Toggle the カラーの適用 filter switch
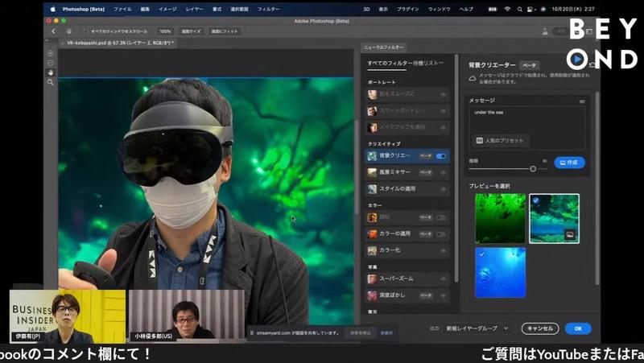644x363 pixels. (441, 234)
